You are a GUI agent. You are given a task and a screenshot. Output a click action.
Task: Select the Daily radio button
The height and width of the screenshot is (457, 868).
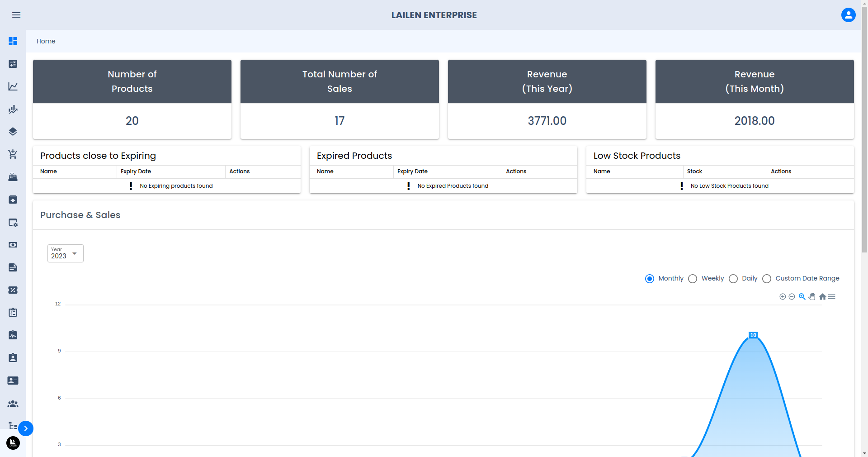[733, 279]
